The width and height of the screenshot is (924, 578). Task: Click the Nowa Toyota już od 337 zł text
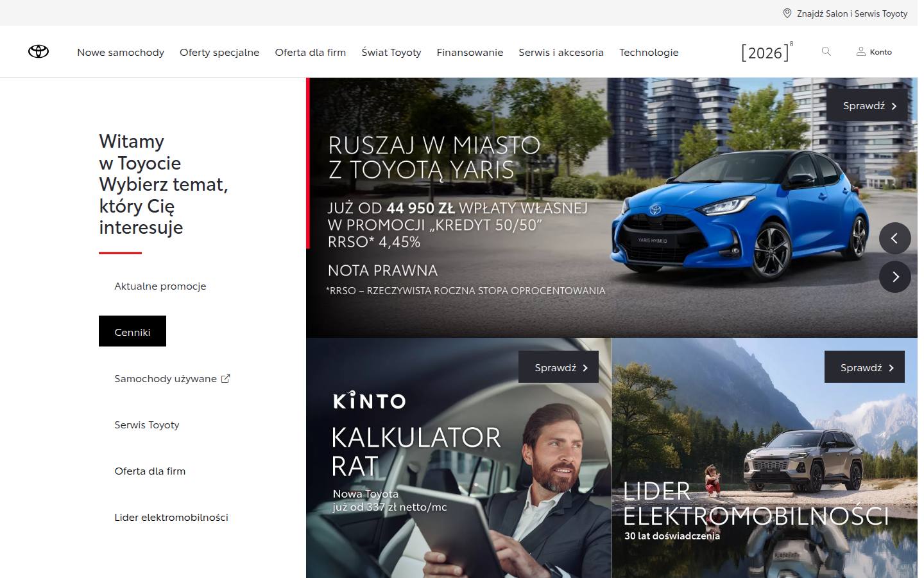(389, 500)
